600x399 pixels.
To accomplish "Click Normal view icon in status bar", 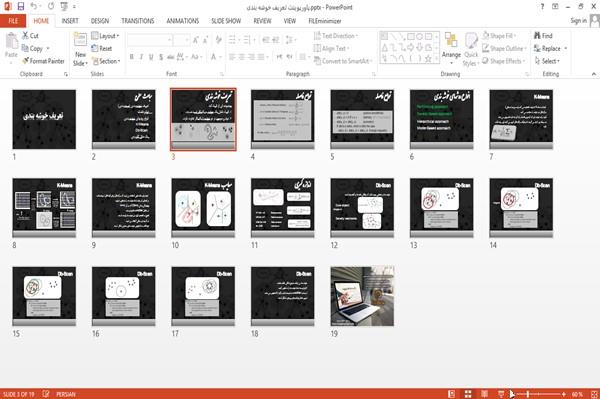I will point(452,394).
